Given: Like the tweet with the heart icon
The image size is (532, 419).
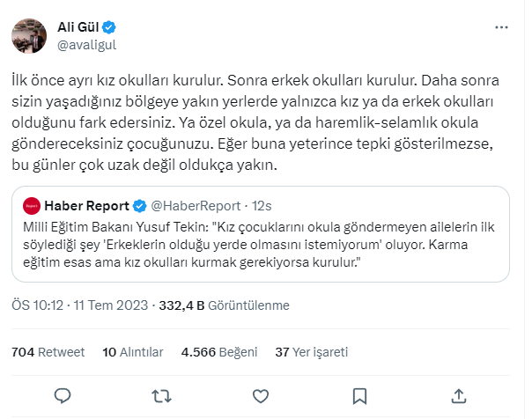Looking at the screenshot, I should [x=262, y=394].
